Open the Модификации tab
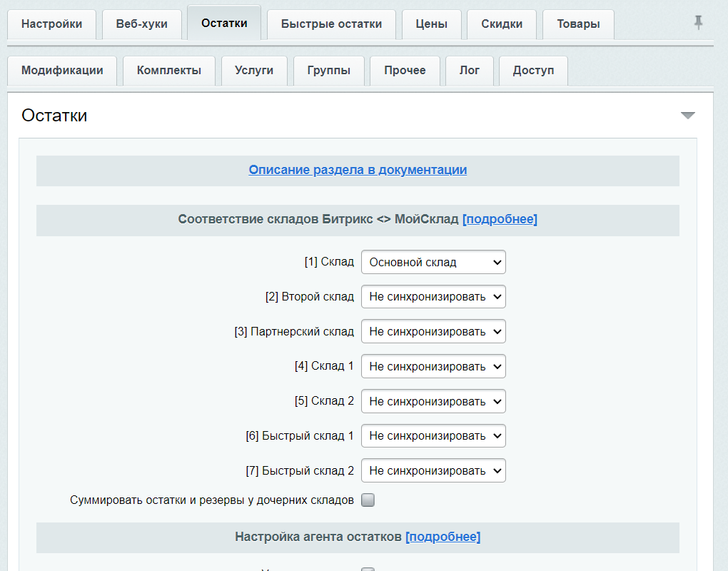728x571 pixels. pos(62,71)
